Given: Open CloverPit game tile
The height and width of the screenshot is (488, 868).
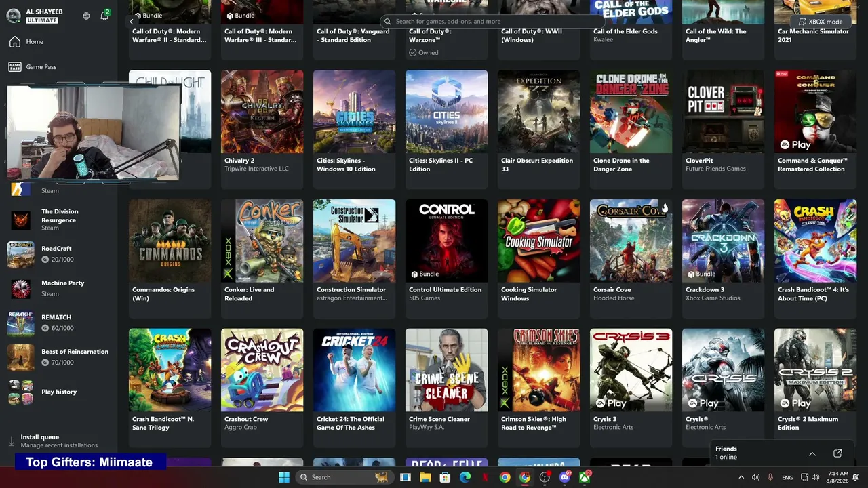Looking at the screenshot, I should 723,129.
